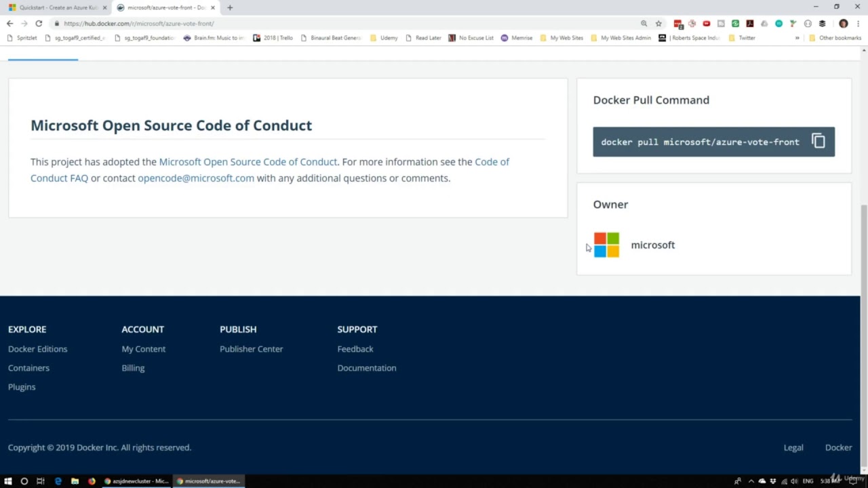868x488 pixels.
Task: Reload the current page
Action: [39, 23]
